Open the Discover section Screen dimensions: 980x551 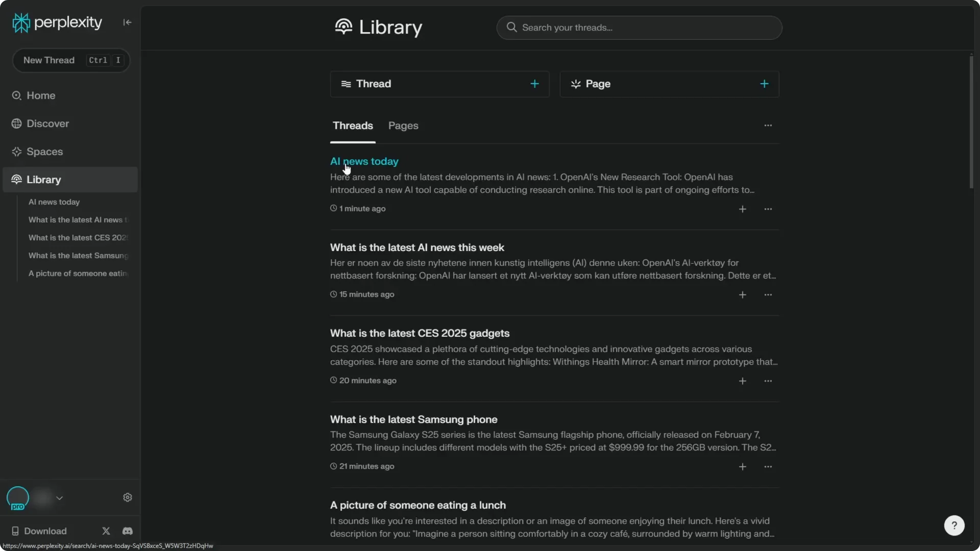(47, 123)
